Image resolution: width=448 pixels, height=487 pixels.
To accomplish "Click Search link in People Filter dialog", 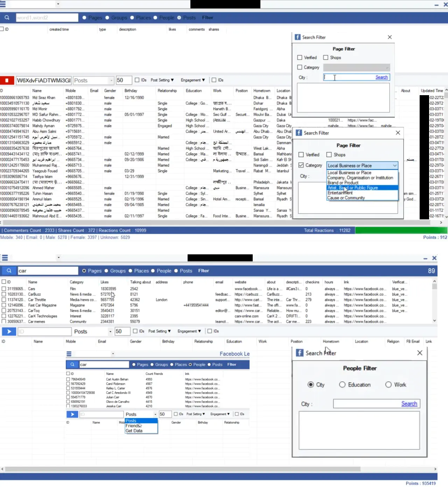I will (x=409, y=404).
